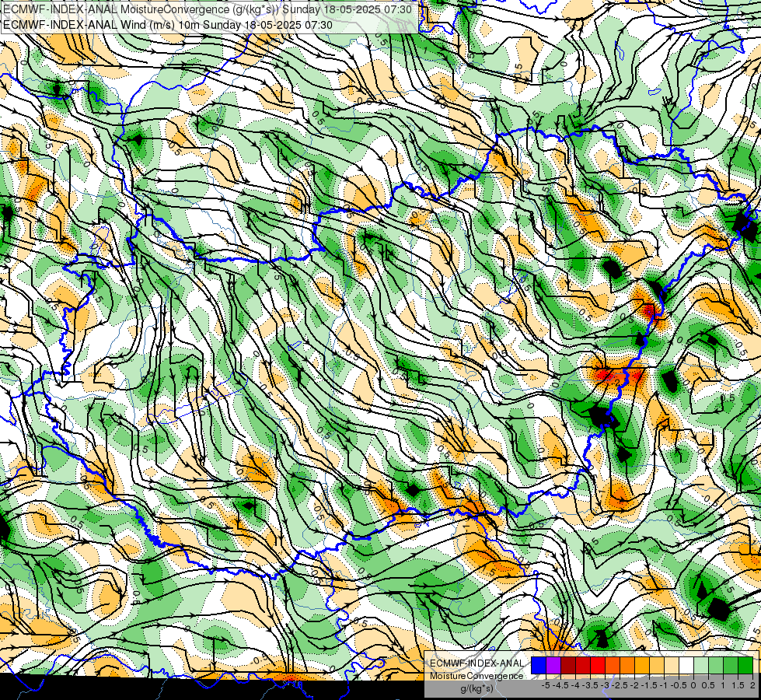Pick the darkest green swatch before 2

point(745,666)
